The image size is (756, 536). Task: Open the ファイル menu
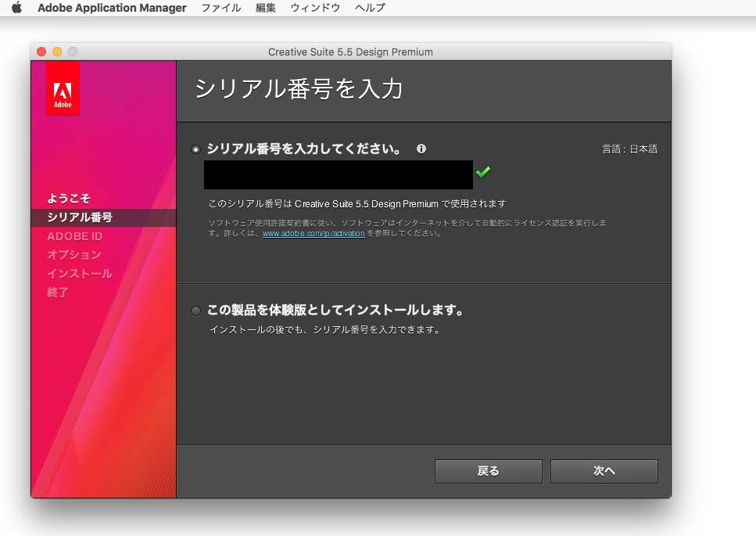pyautogui.click(x=220, y=8)
